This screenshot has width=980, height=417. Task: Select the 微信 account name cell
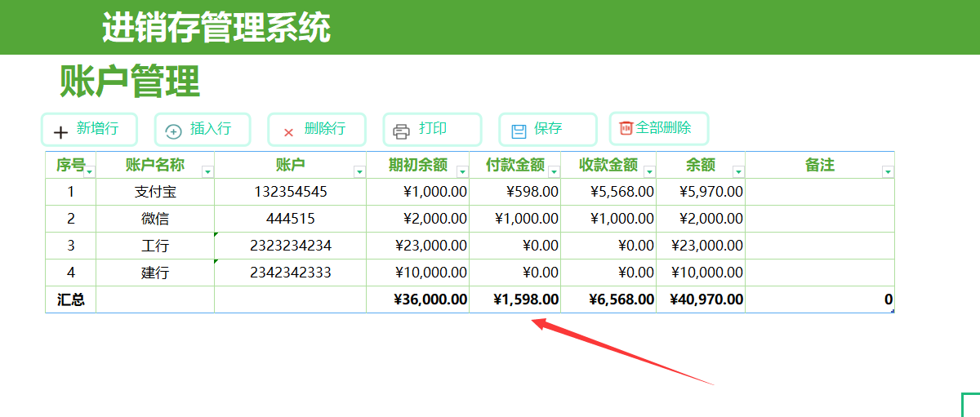coord(155,219)
